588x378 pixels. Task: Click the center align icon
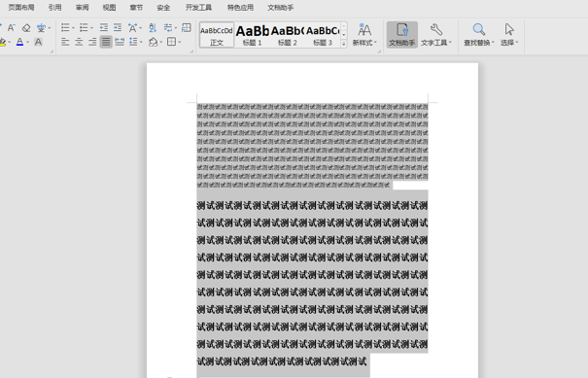point(79,42)
